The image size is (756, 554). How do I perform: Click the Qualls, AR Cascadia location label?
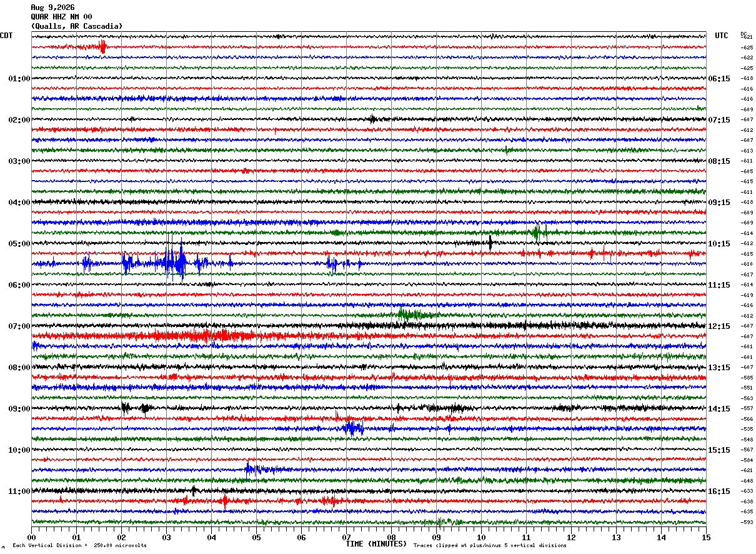tap(77, 26)
